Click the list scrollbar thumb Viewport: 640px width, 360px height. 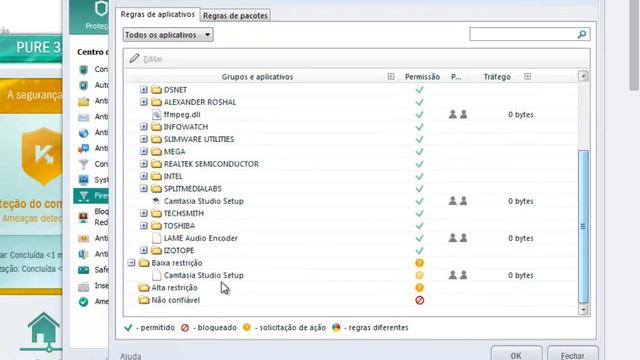tap(583, 227)
